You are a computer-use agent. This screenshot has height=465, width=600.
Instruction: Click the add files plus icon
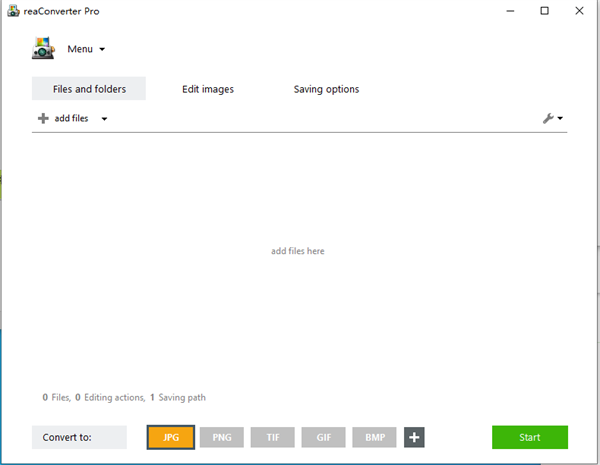[43, 118]
